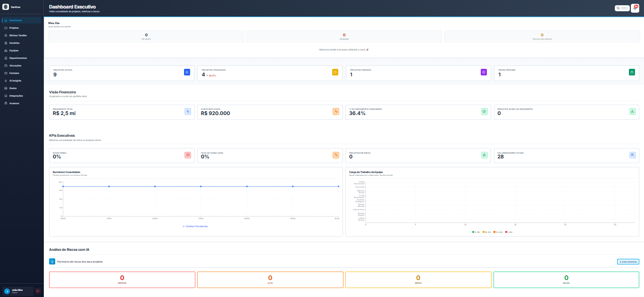Click the last burndown data point
The width and height of the screenshot is (644, 297).
pyautogui.click(x=339, y=187)
